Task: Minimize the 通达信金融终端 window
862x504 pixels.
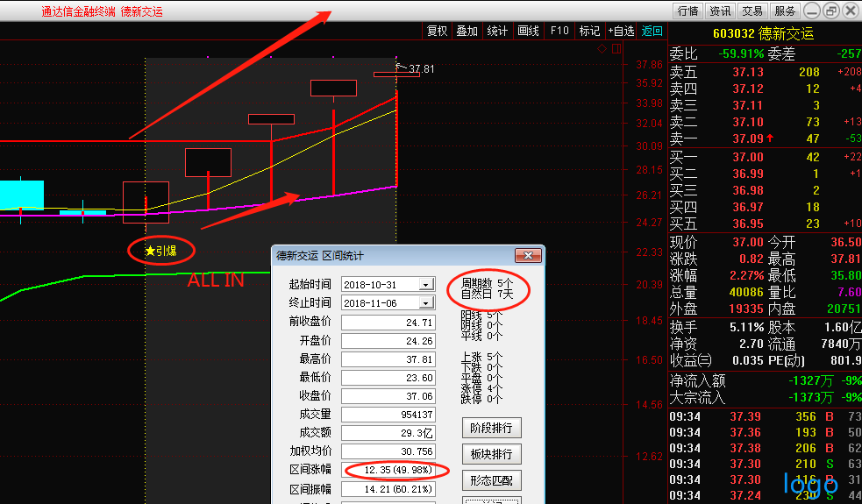Action: point(812,11)
